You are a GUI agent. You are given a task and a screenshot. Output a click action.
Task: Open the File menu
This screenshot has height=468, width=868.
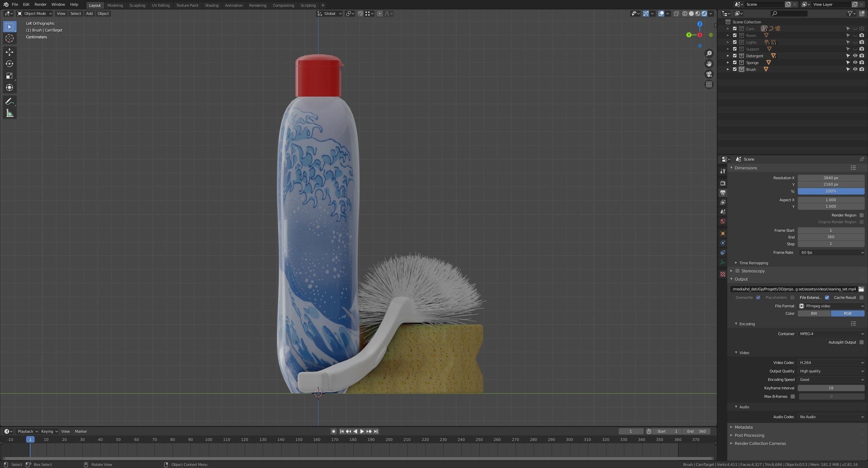pos(15,4)
